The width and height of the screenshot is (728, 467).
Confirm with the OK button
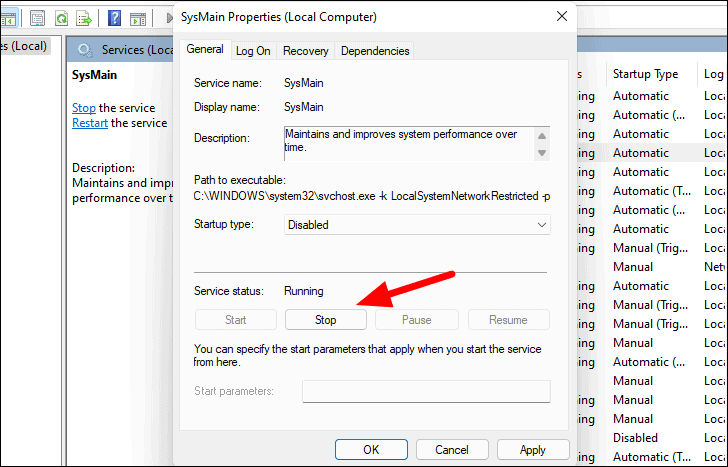371,450
